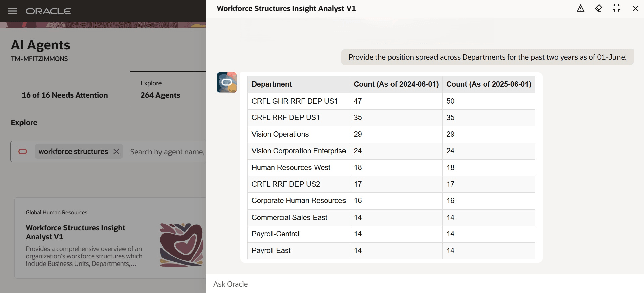644x293 pixels.
Task: Click the Oracle logo
Action: coord(48,11)
